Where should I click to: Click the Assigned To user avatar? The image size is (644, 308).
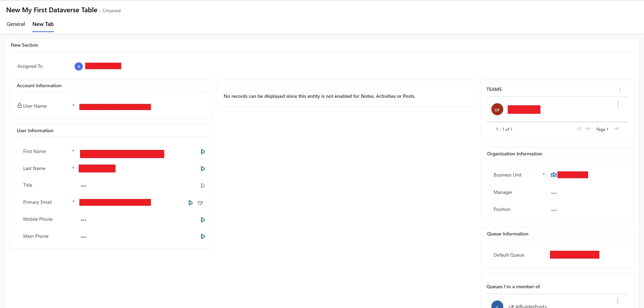click(79, 66)
